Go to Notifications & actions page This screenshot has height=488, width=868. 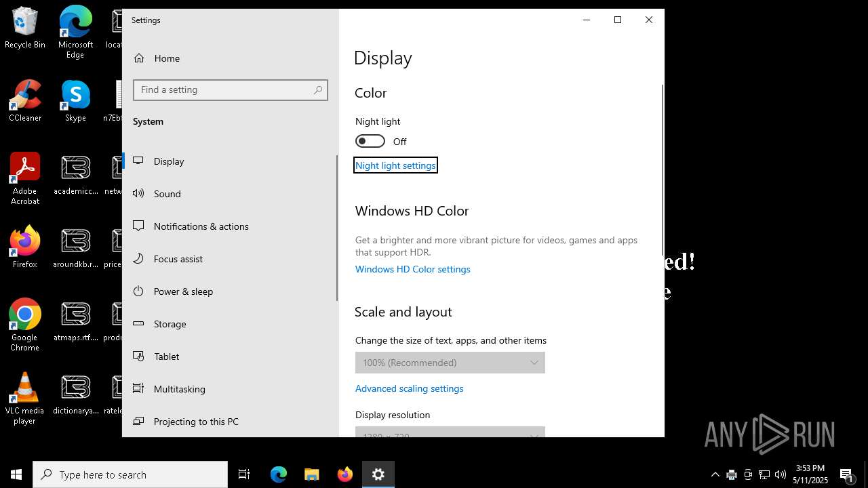[x=230, y=226]
